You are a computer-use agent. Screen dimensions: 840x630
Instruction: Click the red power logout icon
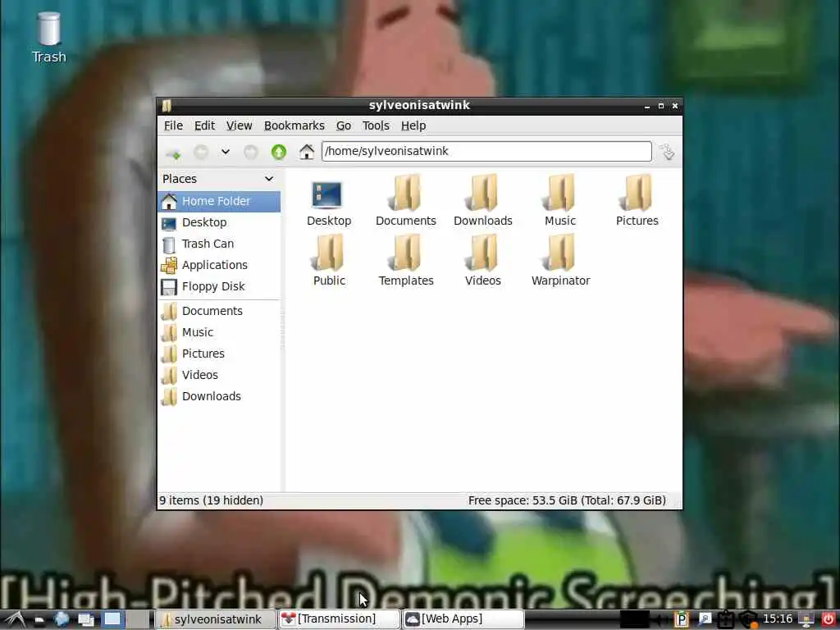[828, 620]
